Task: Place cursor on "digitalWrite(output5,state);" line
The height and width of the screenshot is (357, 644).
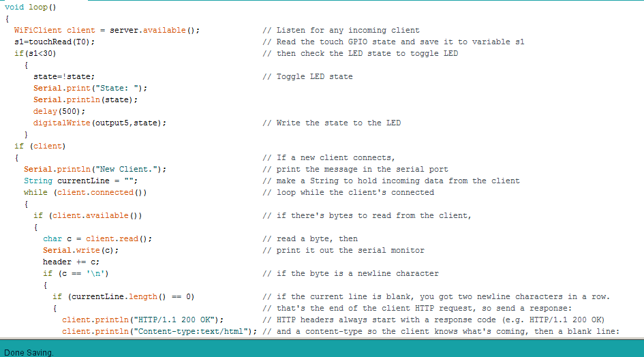Action: pyautogui.click(x=99, y=123)
